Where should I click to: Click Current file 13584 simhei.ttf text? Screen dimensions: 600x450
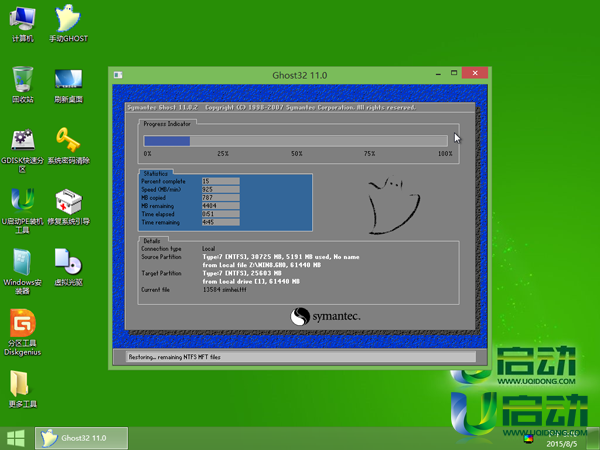coord(224,290)
